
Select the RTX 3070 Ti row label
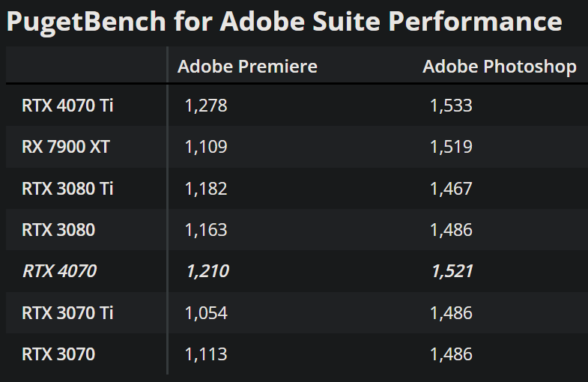tap(67, 312)
